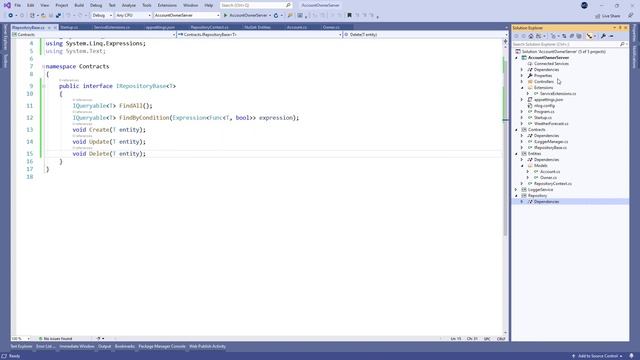
Task: Open the Delete(T entity) member dropdown
Action: [x=425, y=35]
